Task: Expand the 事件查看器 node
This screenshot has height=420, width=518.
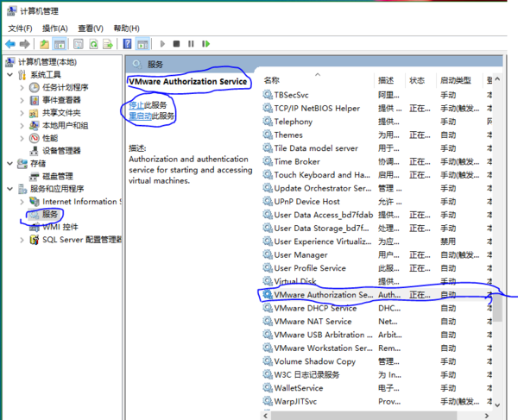Action: [22, 100]
